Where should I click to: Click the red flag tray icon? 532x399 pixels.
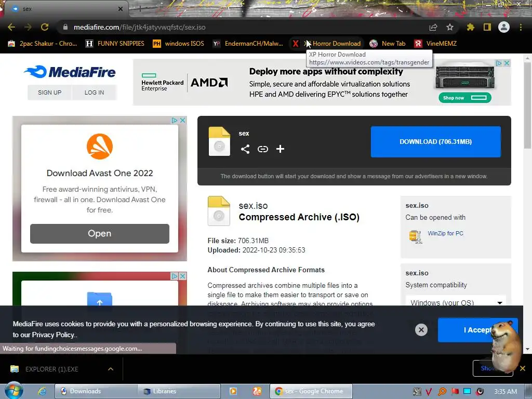[455, 392]
